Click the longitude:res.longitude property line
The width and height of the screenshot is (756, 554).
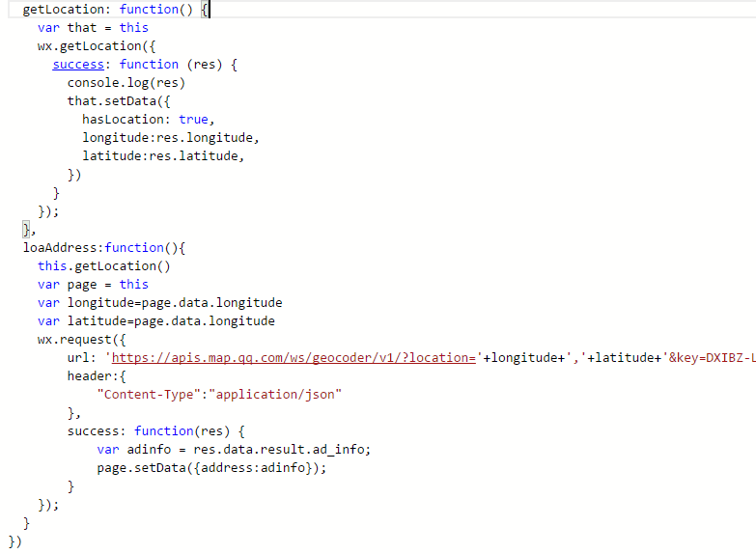tap(170, 137)
